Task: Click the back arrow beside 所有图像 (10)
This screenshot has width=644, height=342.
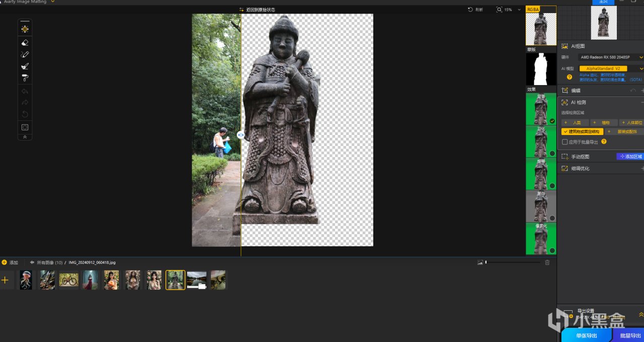Action: click(x=32, y=262)
